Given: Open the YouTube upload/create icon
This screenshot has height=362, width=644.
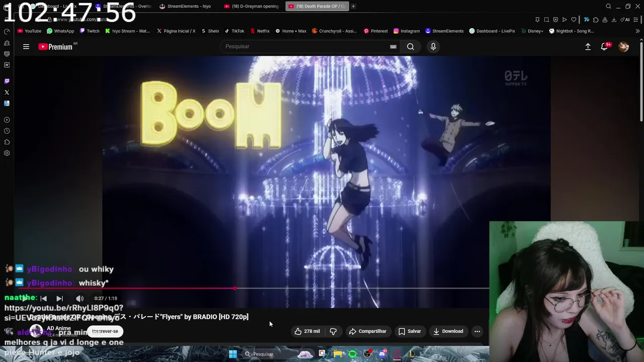Looking at the screenshot, I should 588,47.
